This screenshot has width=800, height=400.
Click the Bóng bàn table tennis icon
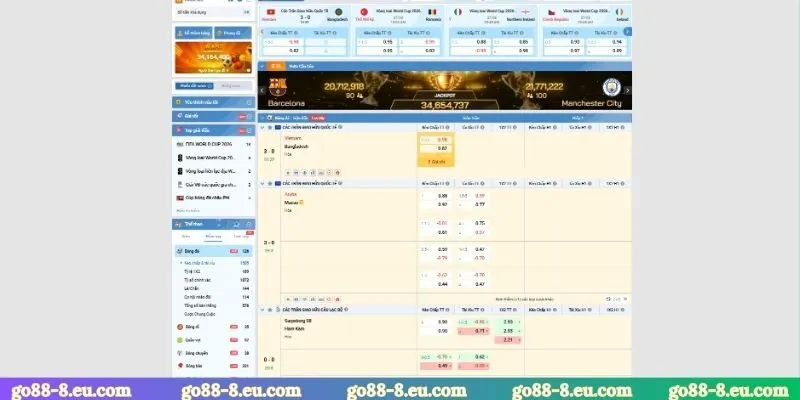point(180,366)
